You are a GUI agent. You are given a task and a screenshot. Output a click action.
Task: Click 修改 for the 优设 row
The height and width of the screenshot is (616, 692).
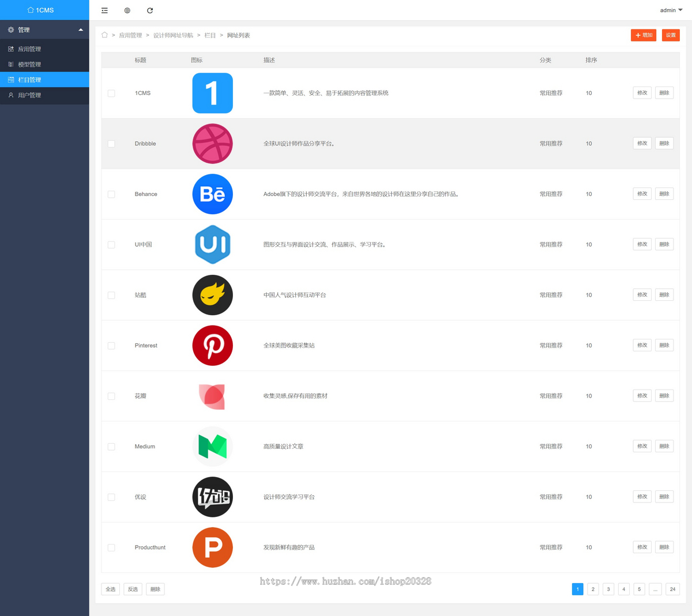pyautogui.click(x=642, y=496)
